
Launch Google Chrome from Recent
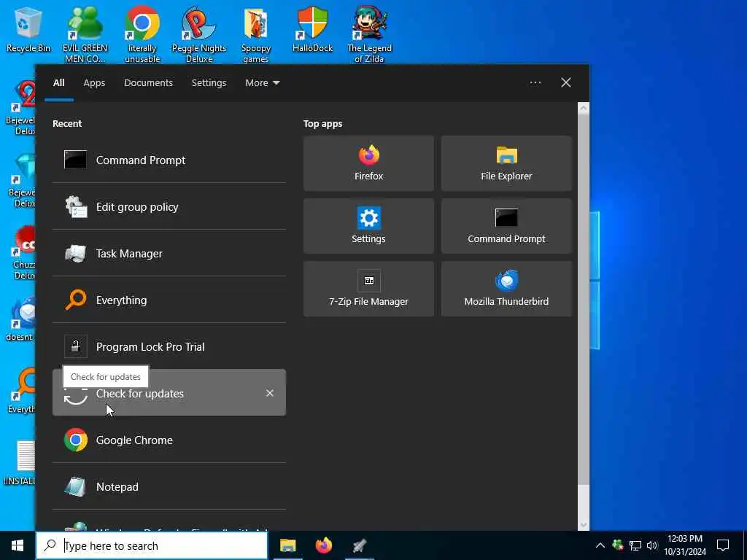point(169,440)
